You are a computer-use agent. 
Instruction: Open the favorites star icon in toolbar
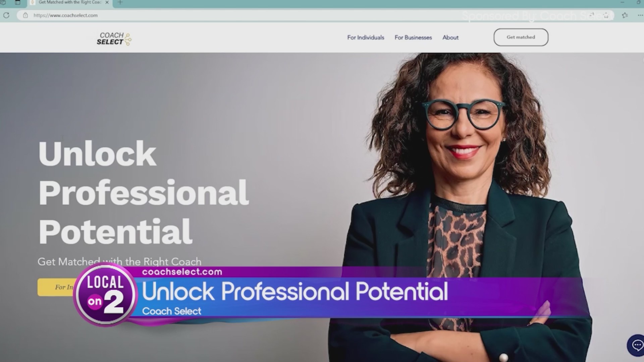[x=625, y=15]
